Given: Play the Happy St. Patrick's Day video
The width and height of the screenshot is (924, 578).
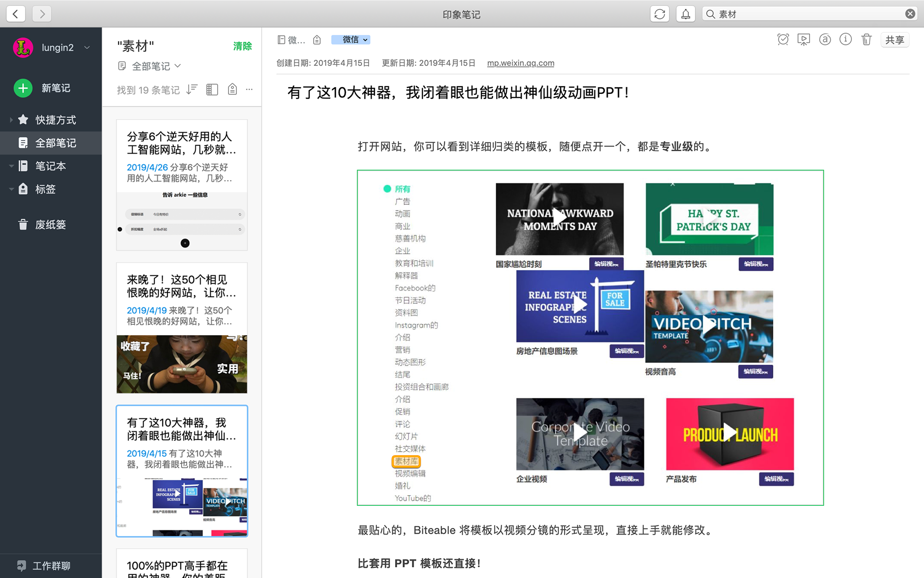Looking at the screenshot, I should tap(709, 219).
